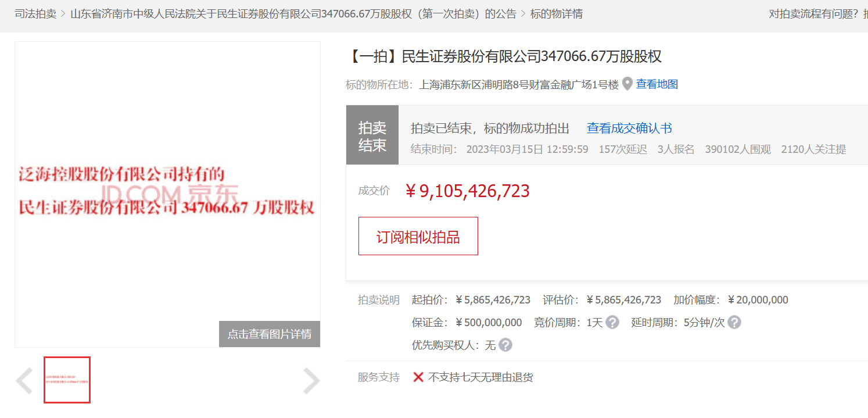868x418 pixels.
Task: Click the 3人报名 count
Action: coord(676,149)
